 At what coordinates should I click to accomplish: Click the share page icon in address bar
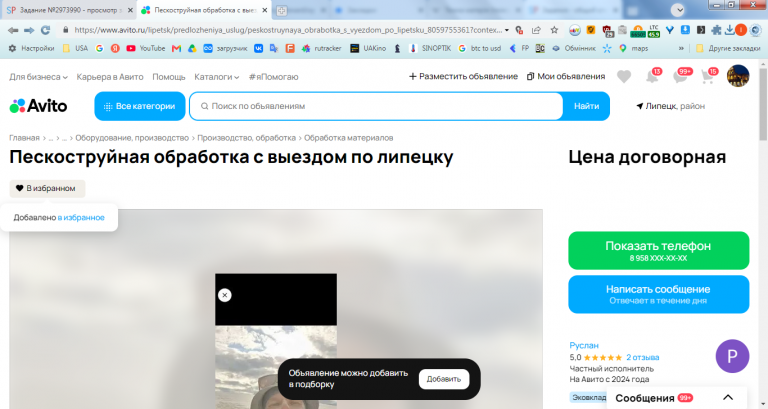(536, 30)
